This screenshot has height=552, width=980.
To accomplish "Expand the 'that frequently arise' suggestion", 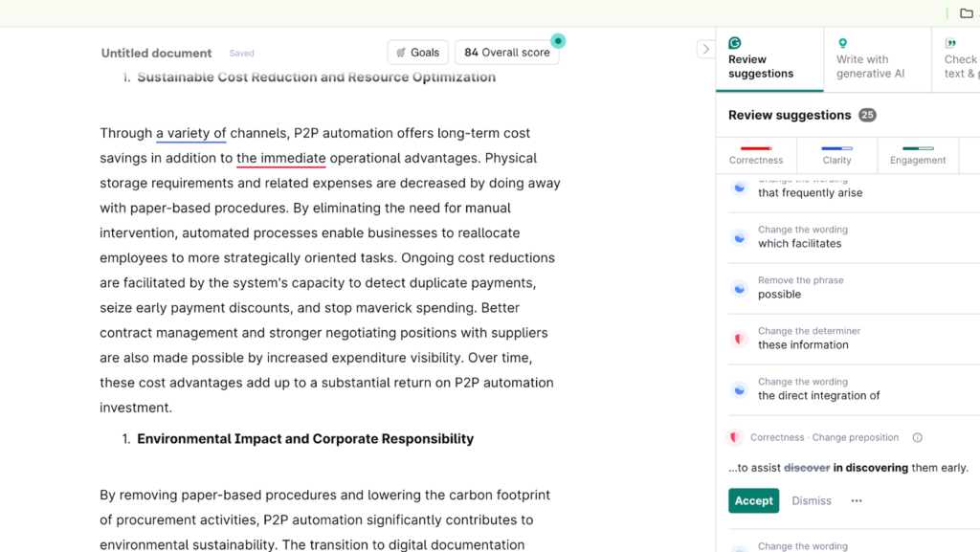I will pos(811,192).
